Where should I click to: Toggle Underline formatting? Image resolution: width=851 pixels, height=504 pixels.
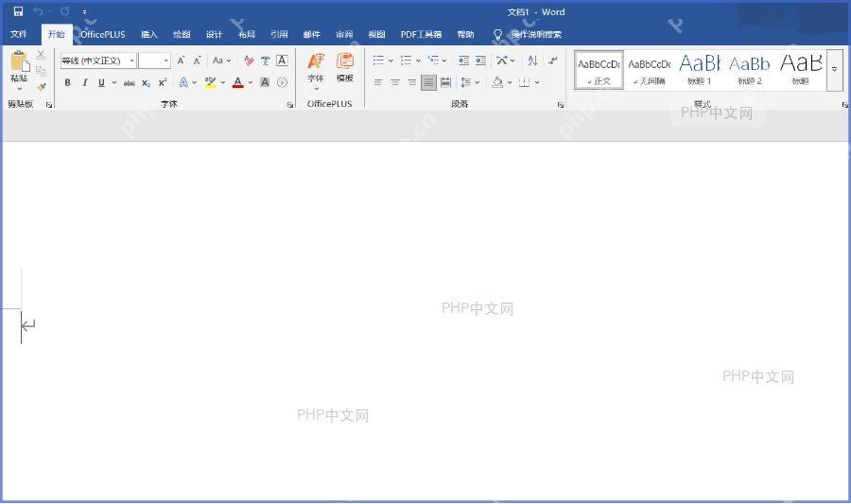point(101,82)
